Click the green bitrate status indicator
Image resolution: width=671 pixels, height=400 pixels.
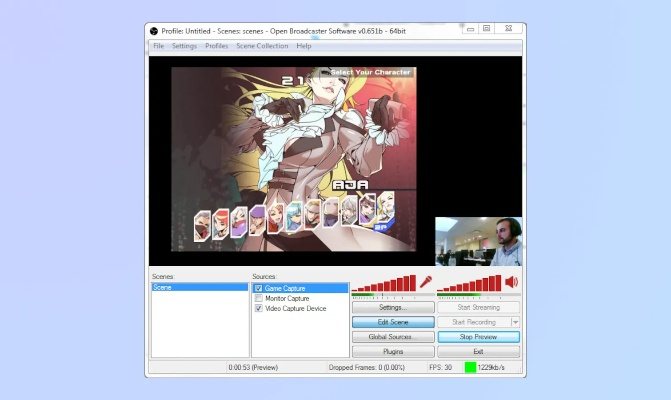pyautogui.click(x=470, y=368)
